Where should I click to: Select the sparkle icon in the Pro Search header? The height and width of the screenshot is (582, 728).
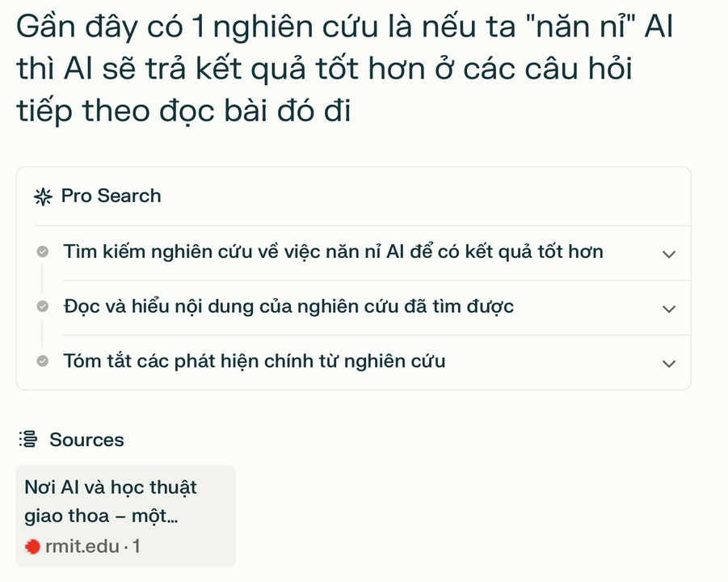[42, 196]
